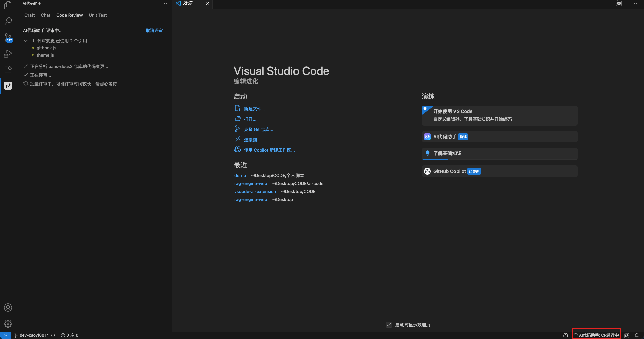Open the Explorer view in the activity bar
The height and width of the screenshot is (339, 644).
8,5
